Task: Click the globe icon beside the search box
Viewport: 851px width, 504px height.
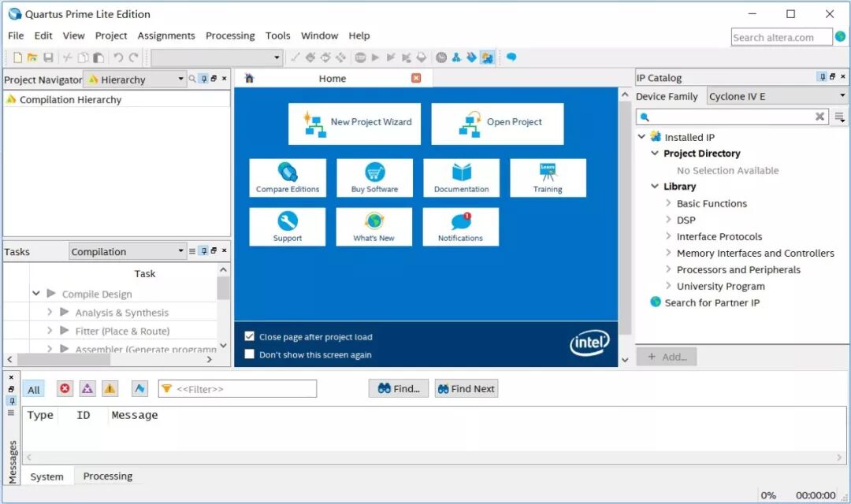Action: pos(840,36)
